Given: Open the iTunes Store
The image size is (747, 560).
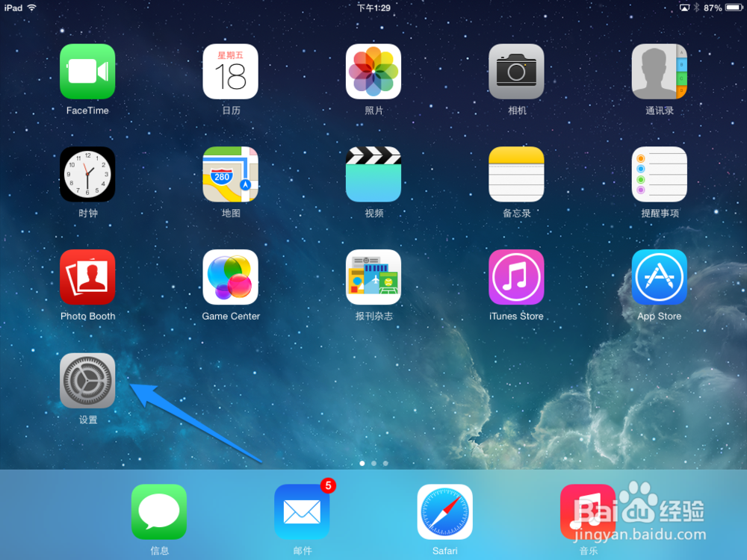Looking at the screenshot, I should tap(516, 277).
